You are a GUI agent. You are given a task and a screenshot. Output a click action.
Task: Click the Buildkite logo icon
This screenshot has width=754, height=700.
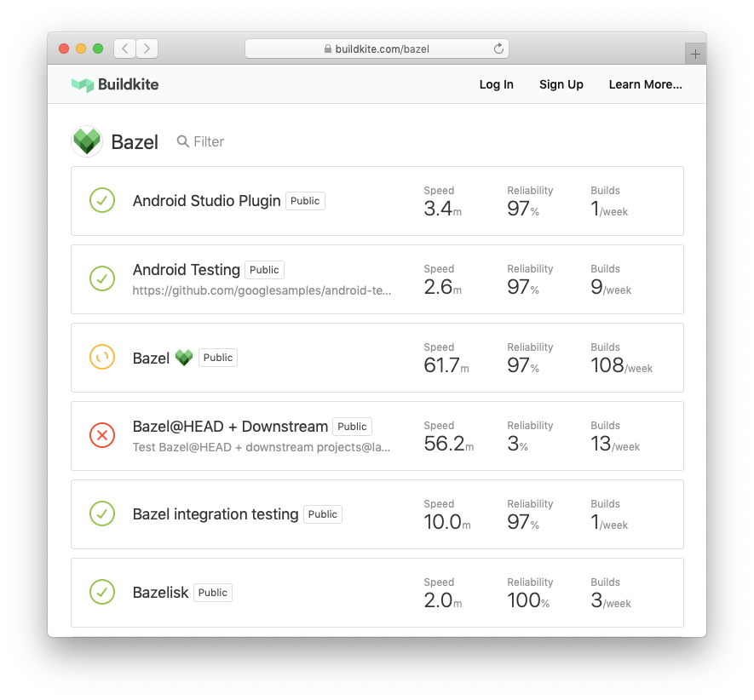click(83, 84)
